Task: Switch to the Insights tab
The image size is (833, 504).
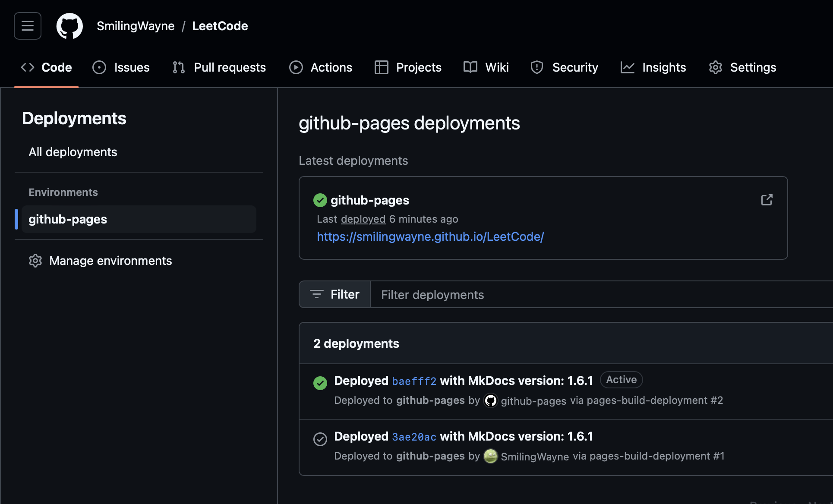Action: tap(653, 67)
